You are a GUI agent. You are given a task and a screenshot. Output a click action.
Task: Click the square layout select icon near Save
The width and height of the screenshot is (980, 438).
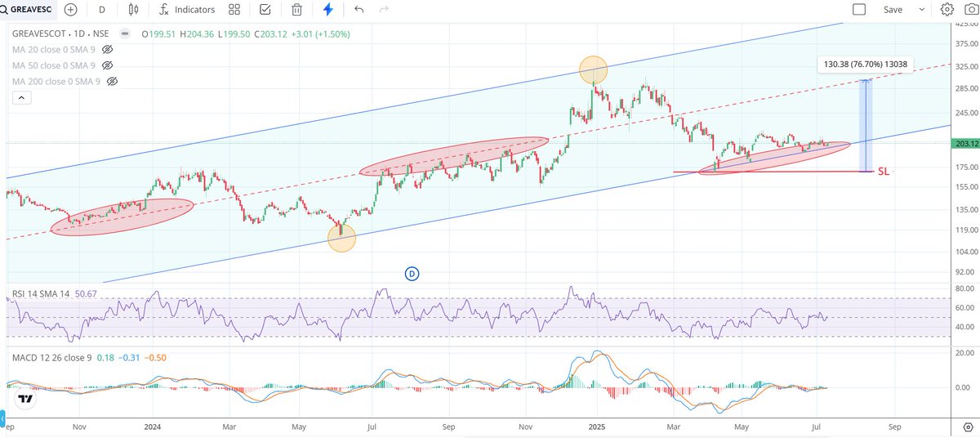click(x=858, y=10)
